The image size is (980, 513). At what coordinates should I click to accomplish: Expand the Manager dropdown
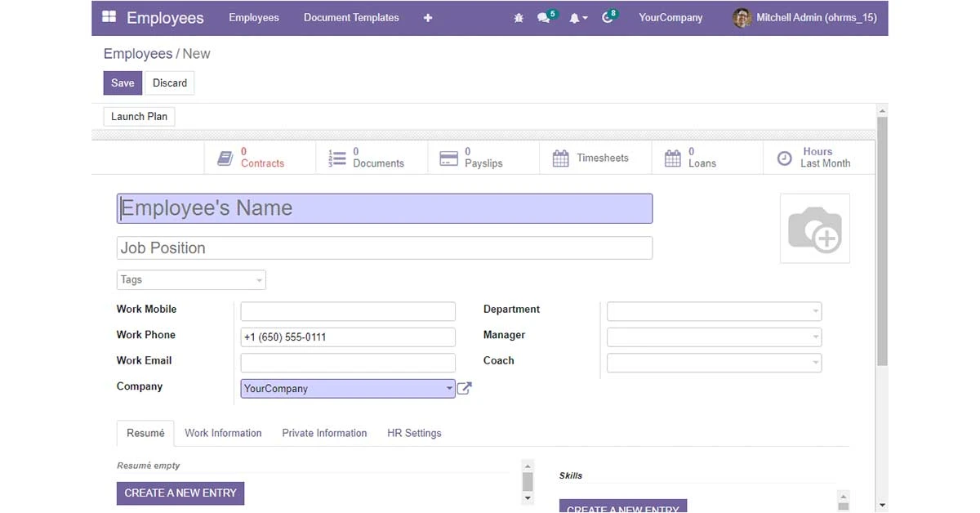click(815, 337)
